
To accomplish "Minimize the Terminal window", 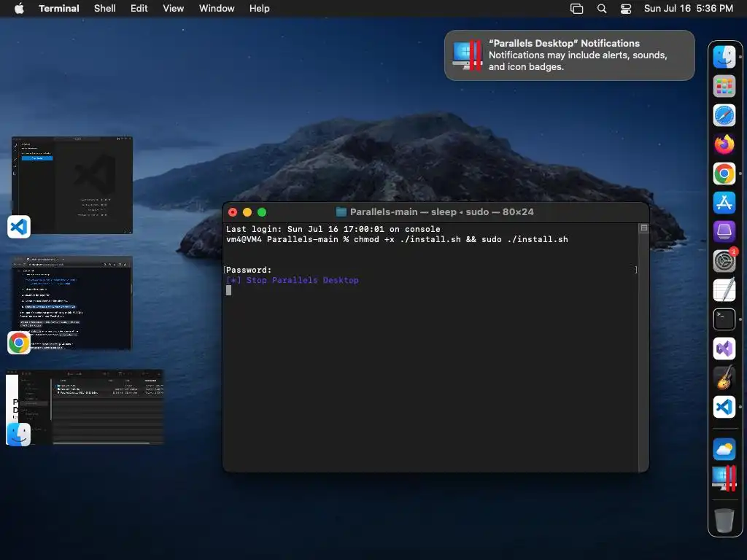I will pyautogui.click(x=247, y=212).
